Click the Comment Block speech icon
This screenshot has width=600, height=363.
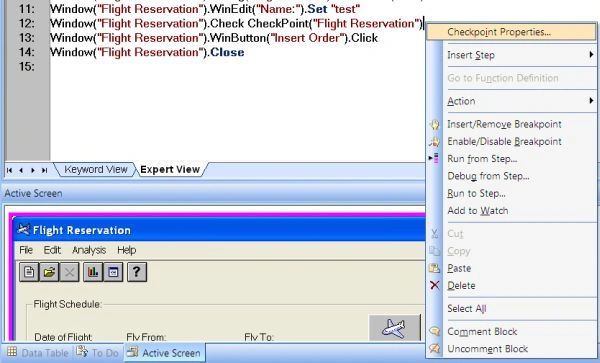point(435,331)
